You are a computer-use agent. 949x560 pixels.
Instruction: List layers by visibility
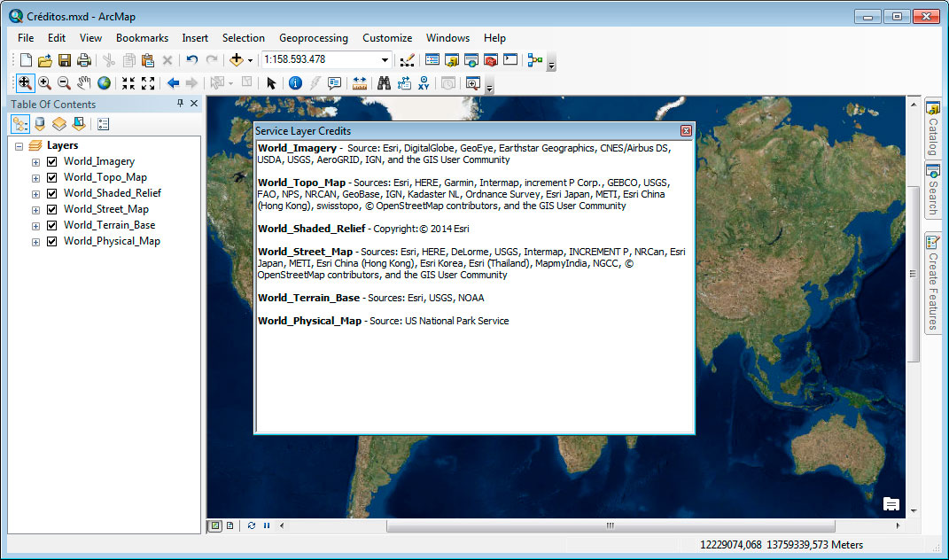pos(59,124)
